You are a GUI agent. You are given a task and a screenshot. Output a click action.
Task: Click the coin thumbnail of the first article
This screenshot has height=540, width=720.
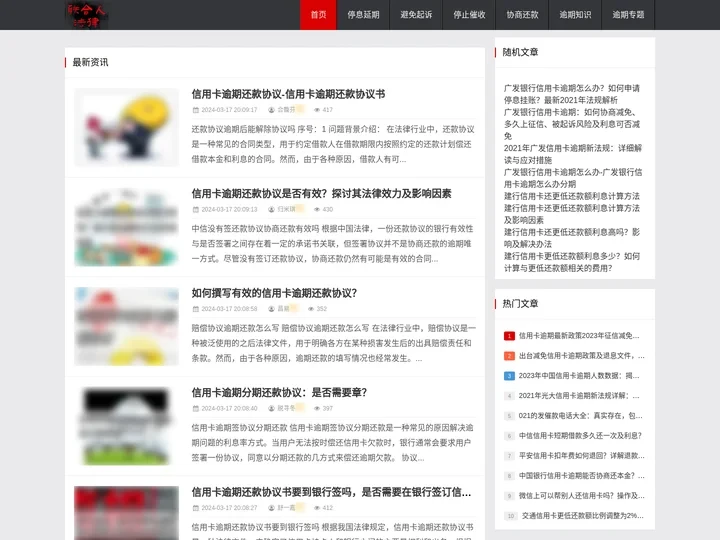pos(126,127)
